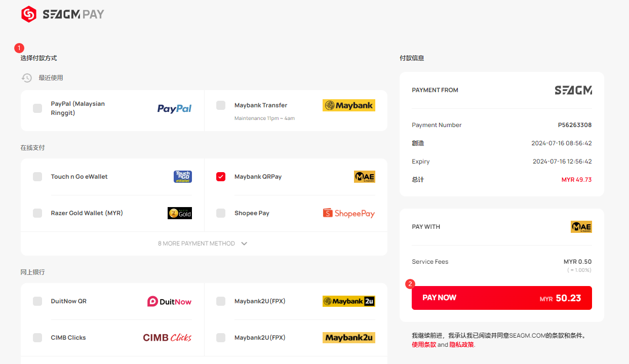Select the Razer Gold Wallet (MYR) checkbox
This screenshot has width=629, height=364.
(37, 213)
